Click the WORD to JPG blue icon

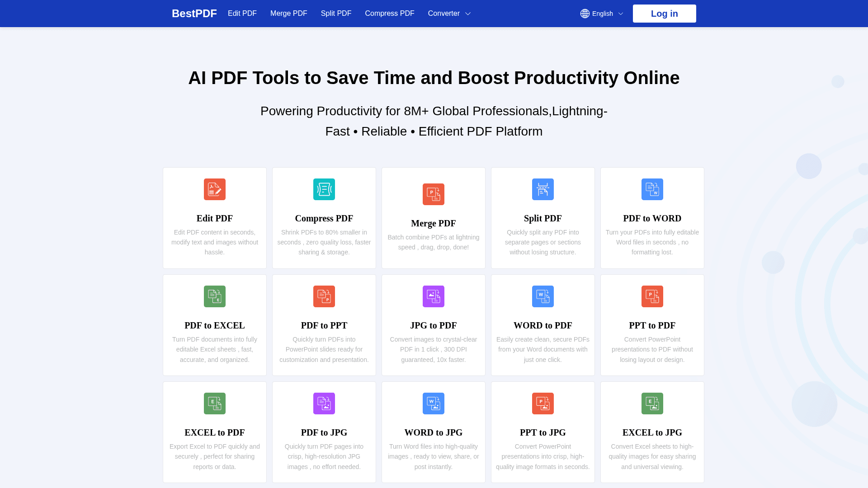[x=433, y=404]
